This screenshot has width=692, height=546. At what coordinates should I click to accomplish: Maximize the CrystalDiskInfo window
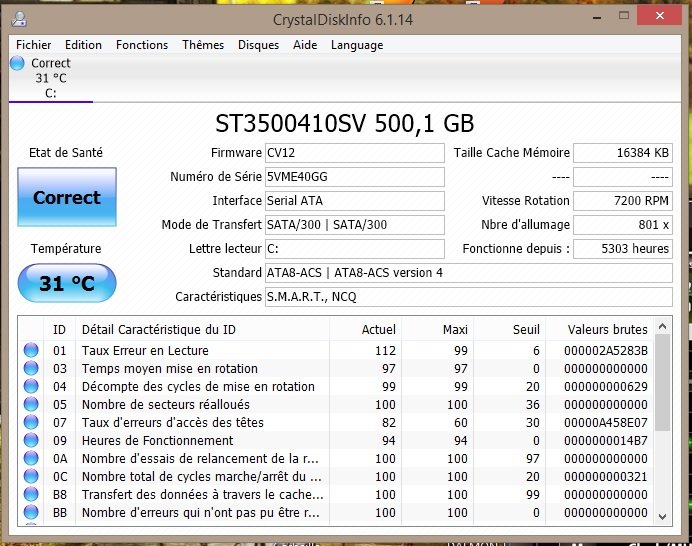coord(624,16)
